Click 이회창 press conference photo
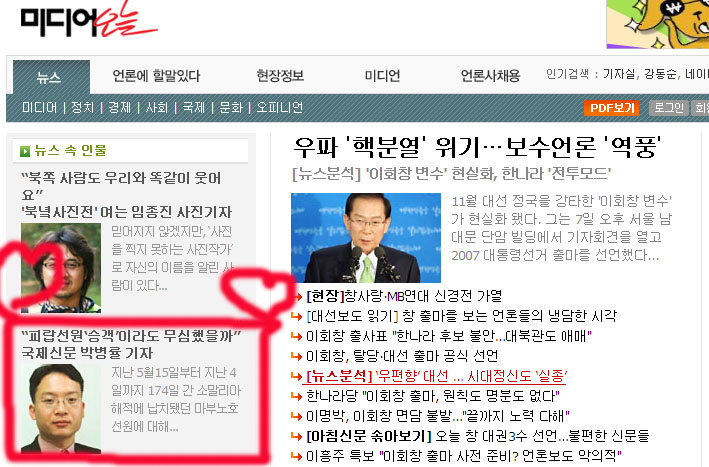 [x=366, y=238]
